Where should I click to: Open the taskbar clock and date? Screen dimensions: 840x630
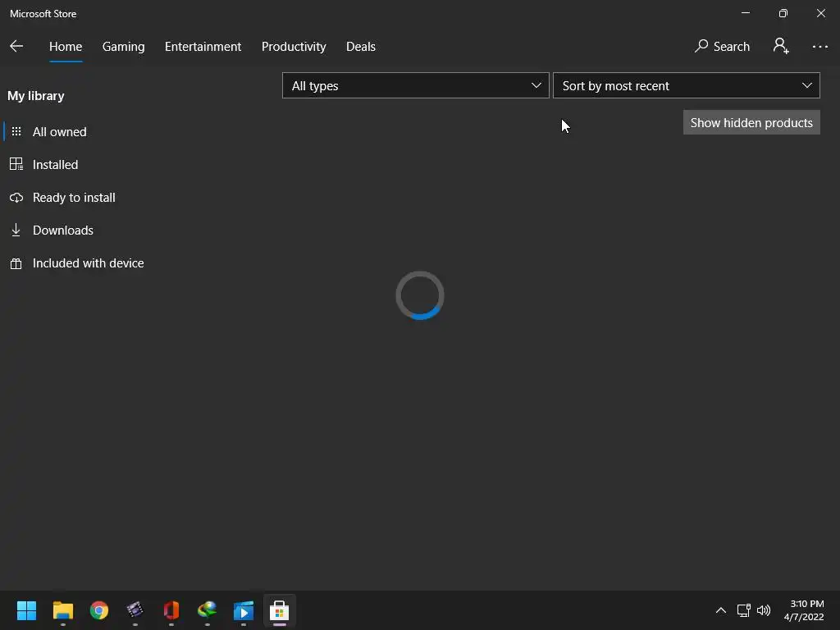(x=804, y=610)
